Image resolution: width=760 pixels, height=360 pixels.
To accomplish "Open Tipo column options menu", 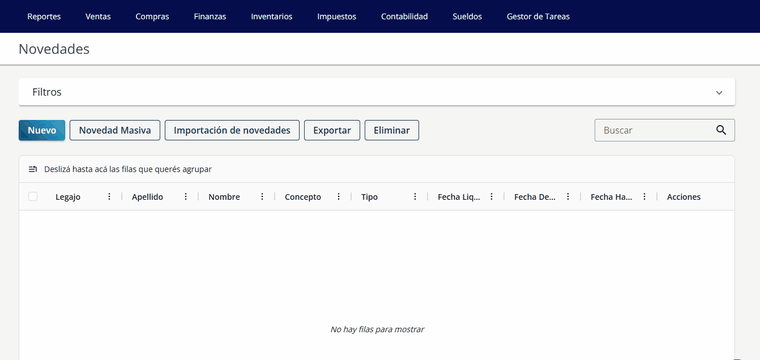I will (415, 196).
